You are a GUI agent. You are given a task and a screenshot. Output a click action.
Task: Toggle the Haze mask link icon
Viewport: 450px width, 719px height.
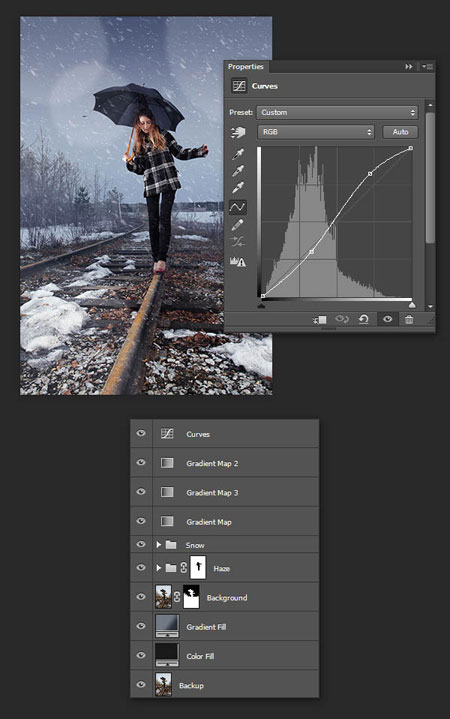(x=183, y=568)
